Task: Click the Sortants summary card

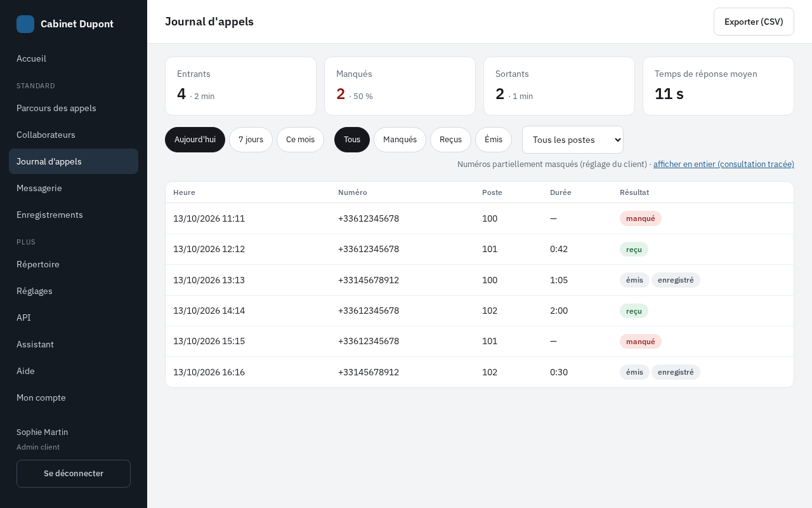Action: 559,86
